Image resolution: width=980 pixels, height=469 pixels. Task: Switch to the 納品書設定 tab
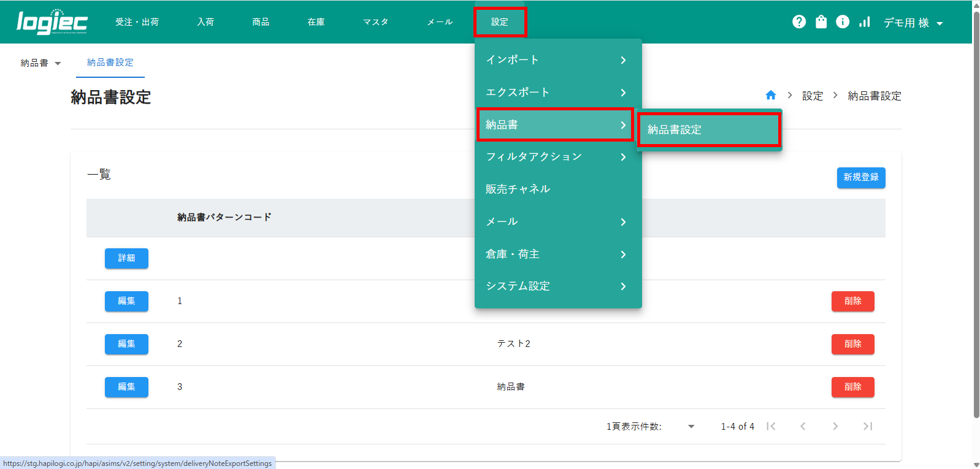pyautogui.click(x=110, y=63)
